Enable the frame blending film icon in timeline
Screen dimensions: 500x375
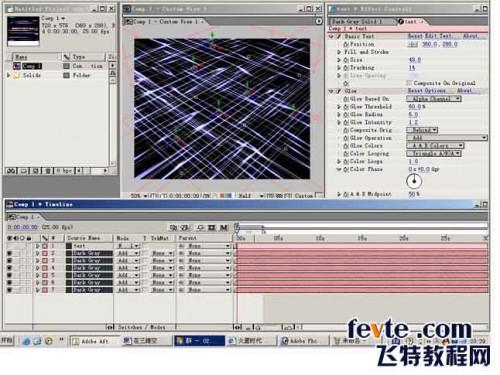point(212,228)
